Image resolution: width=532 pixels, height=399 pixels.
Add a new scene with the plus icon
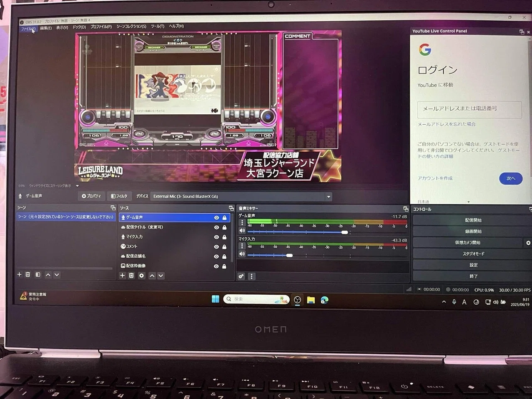[x=19, y=275]
